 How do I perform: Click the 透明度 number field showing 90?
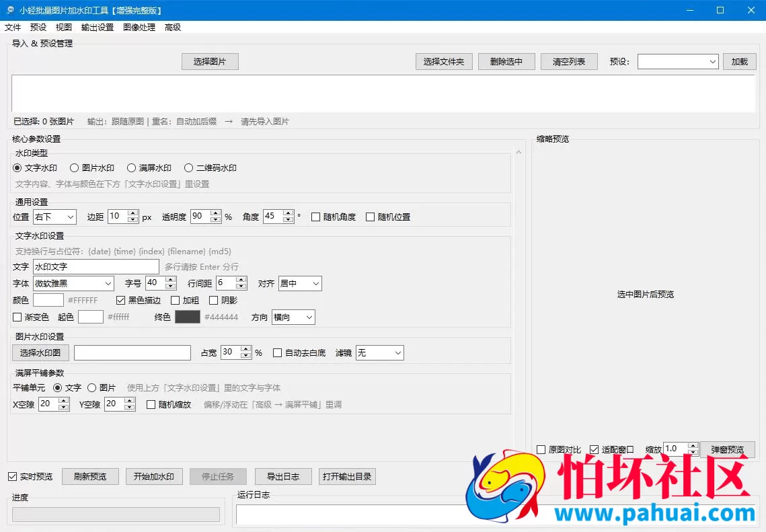pyautogui.click(x=200, y=217)
